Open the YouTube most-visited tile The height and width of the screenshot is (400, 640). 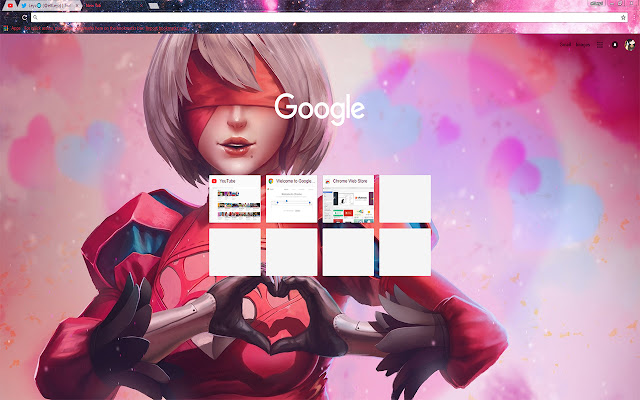point(235,199)
